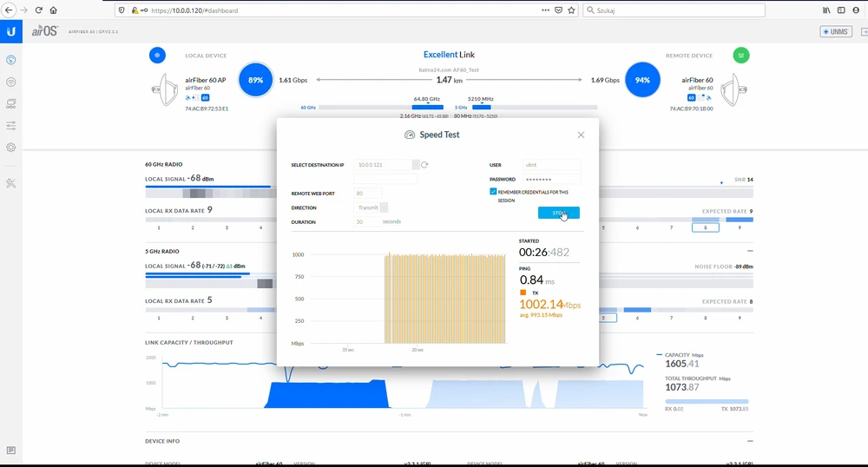
Task: Click the Excellent Link heading
Action: click(449, 55)
